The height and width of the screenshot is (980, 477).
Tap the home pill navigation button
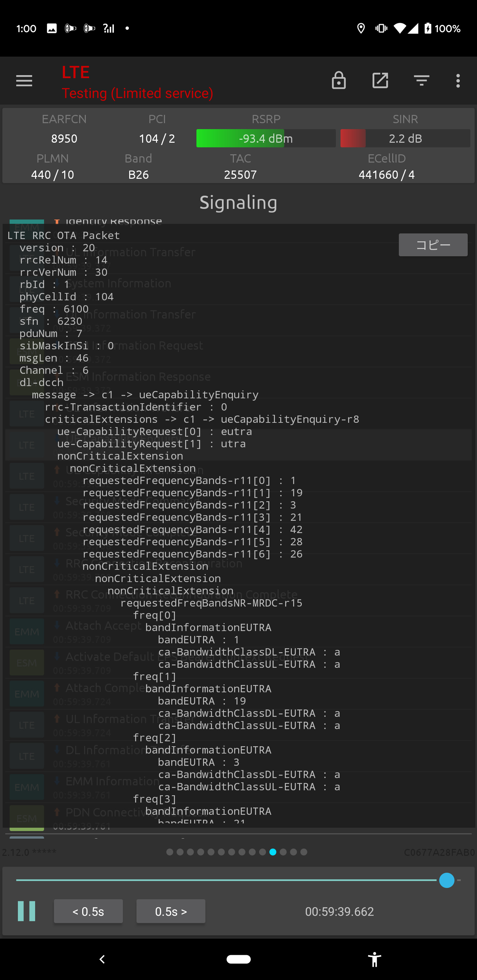click(238, 959)
